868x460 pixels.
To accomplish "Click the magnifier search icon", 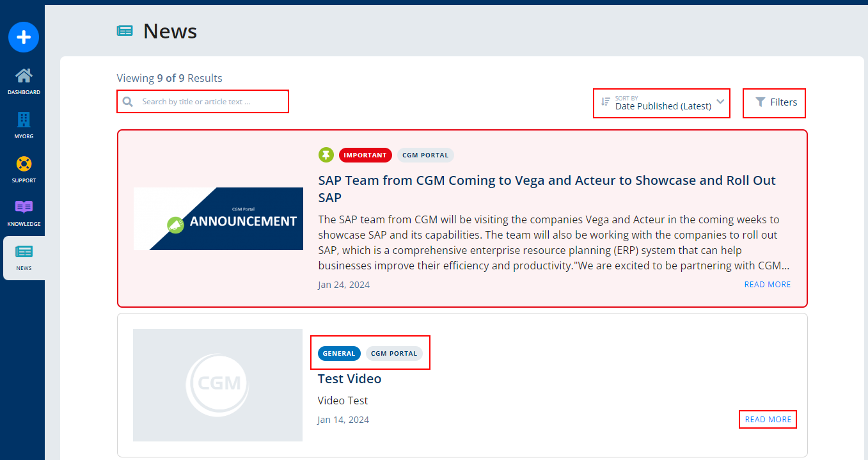I will point(128,102).
